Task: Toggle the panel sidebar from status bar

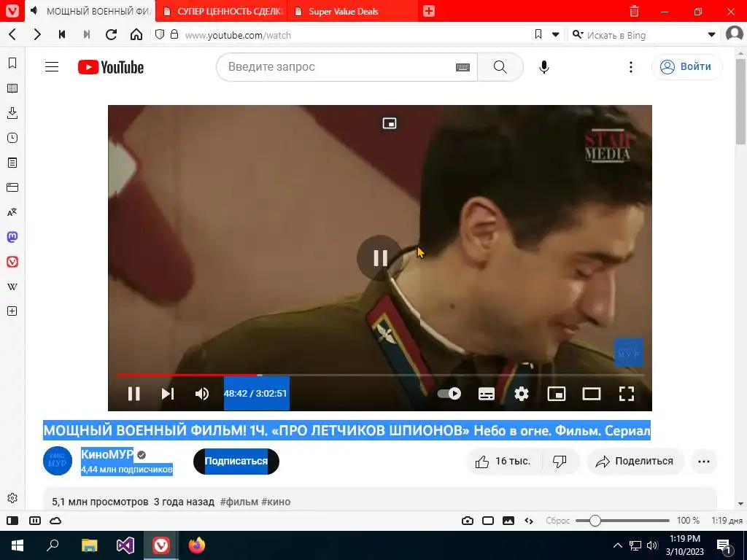Action: pyautogui.click(x=12, y=521)
